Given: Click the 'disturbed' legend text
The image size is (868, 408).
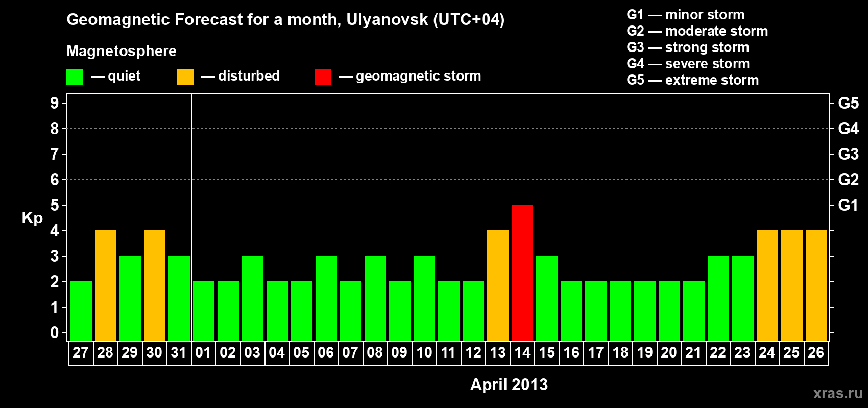Looking at the screenshot, I should 249,76.
